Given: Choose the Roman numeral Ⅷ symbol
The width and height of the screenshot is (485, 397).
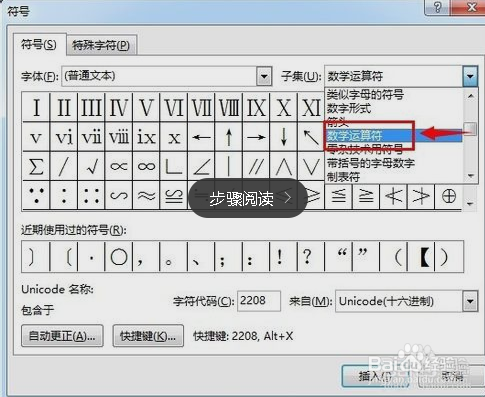Looking at the screenshot, I should 229,107.
